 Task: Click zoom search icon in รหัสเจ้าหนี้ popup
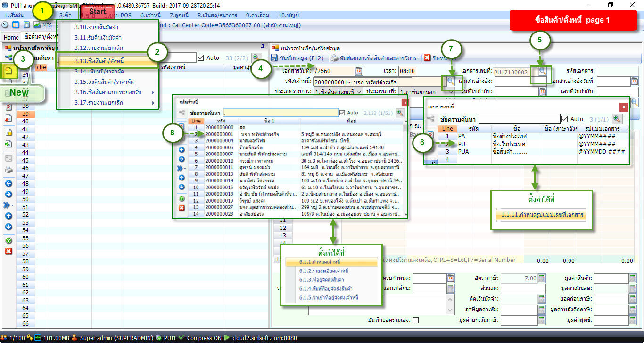click(x=400, y=113)
